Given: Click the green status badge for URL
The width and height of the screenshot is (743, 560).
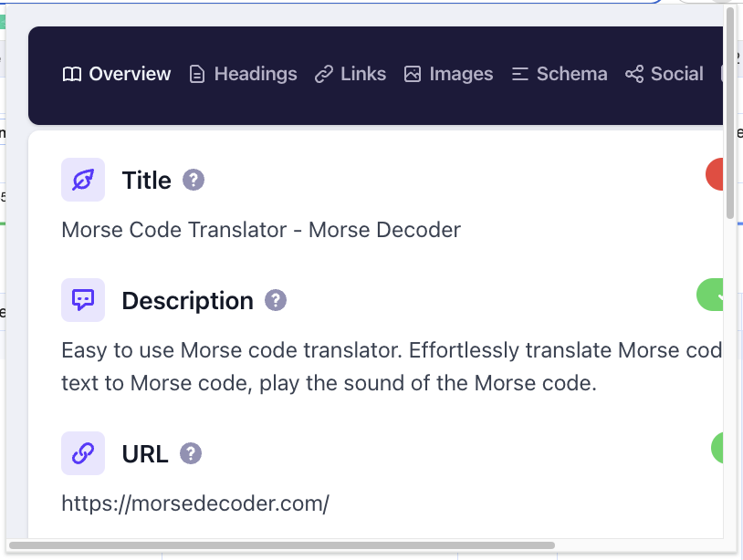Looking at the screenshot, I should coord(717,448).
